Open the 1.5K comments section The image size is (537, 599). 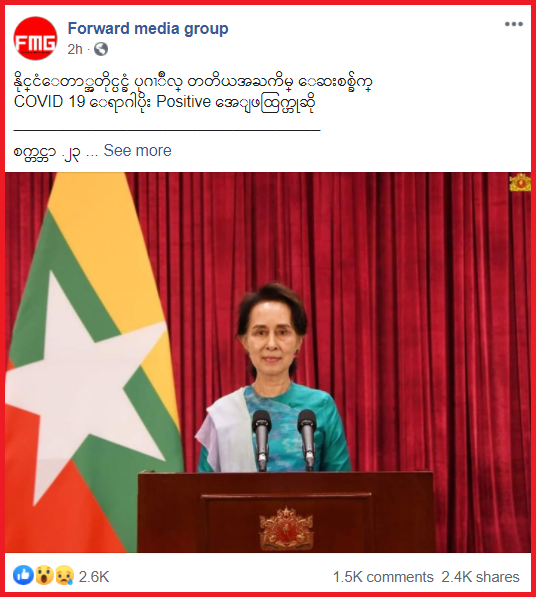(x=383, y=577)
